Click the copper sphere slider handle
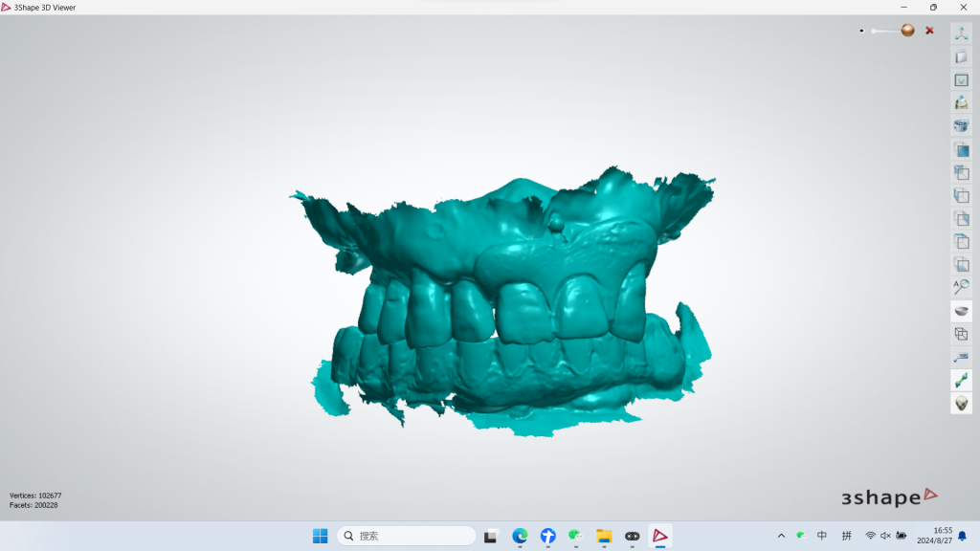Viewport: 980px width, 551px height. click(x=907, y=30)
